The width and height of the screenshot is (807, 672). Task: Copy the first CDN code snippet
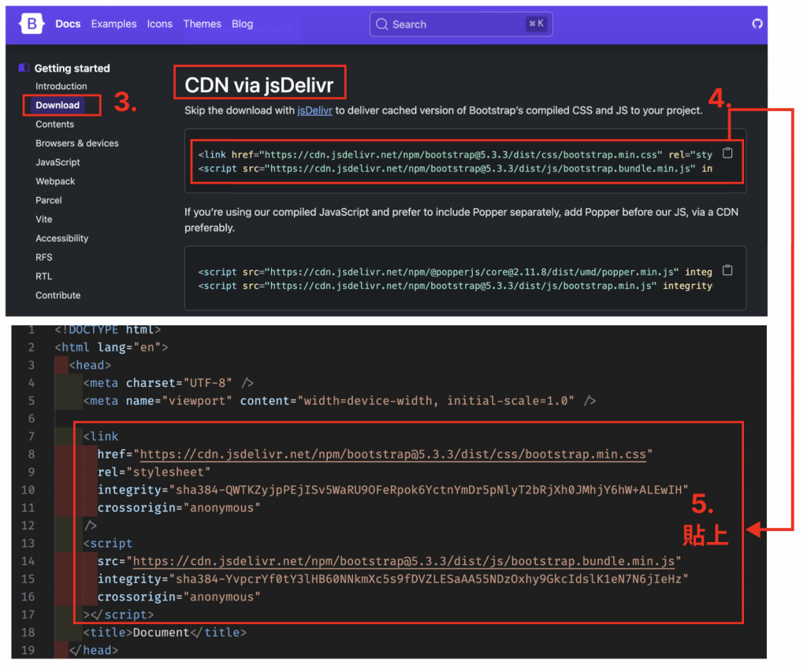(727, 153)
